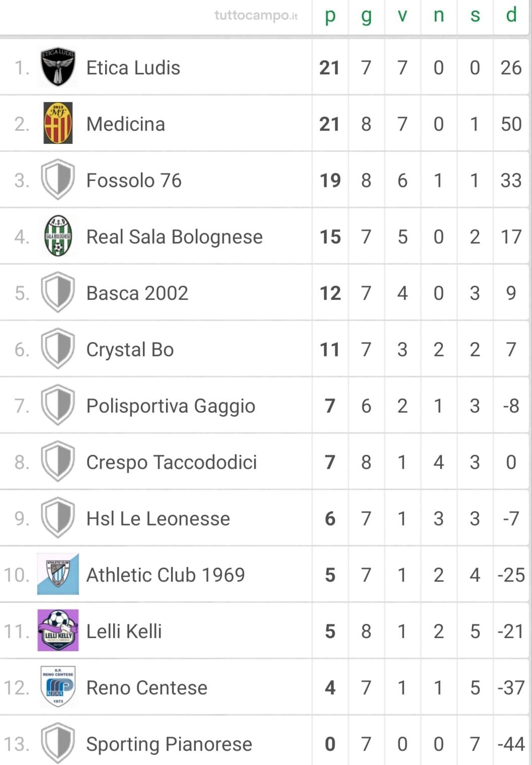This screenshot has width=532, height=765.
Task: Click Fossolo 76 placeholder shield icon
Action: coord(58,180)
